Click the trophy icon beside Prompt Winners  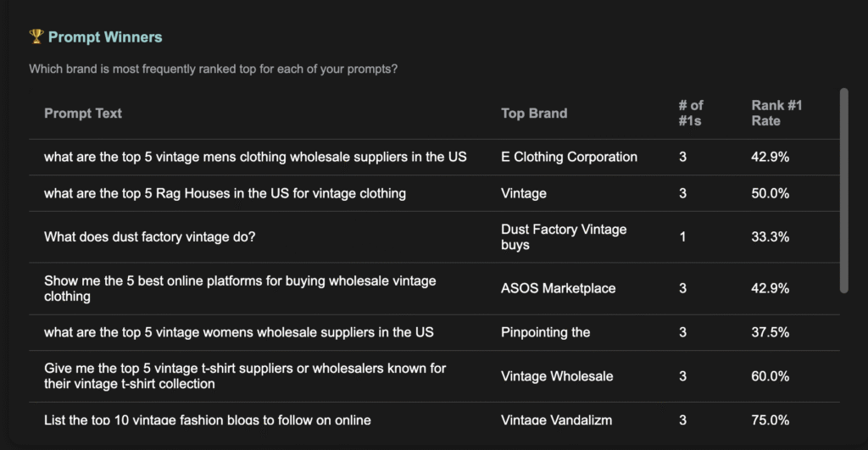point(36,36)
